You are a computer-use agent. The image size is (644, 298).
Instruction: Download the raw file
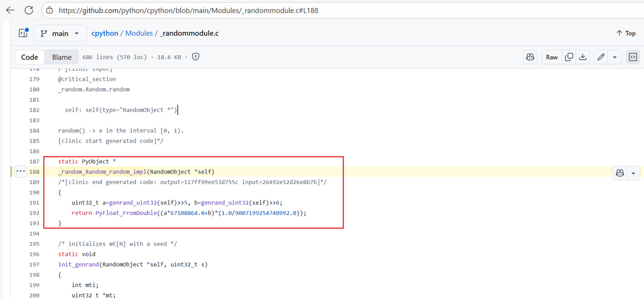click(x=583, y=57)
